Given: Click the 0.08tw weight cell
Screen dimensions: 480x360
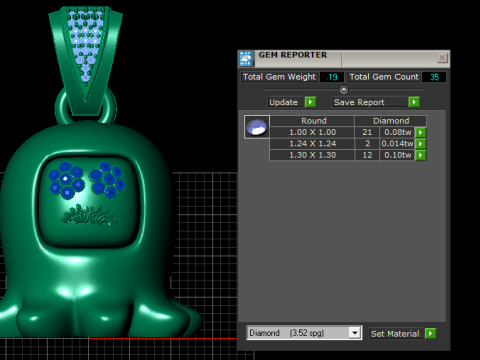Looking at the screenshot, I should click(397, 132).
